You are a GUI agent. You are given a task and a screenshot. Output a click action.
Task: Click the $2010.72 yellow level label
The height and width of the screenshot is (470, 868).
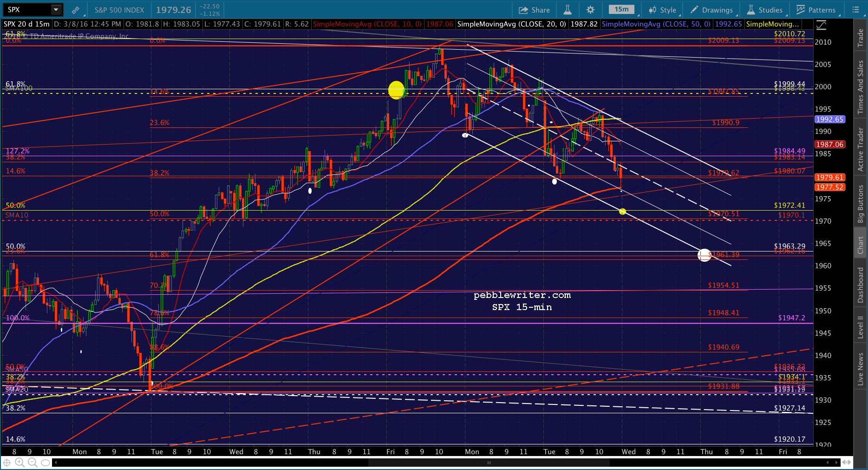click(x=790, y=34)
